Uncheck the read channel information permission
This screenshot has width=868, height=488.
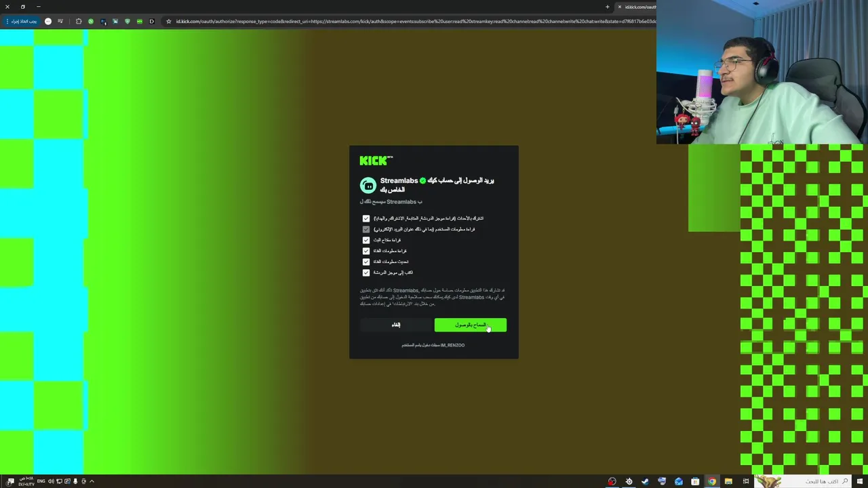tap(366, 251)
